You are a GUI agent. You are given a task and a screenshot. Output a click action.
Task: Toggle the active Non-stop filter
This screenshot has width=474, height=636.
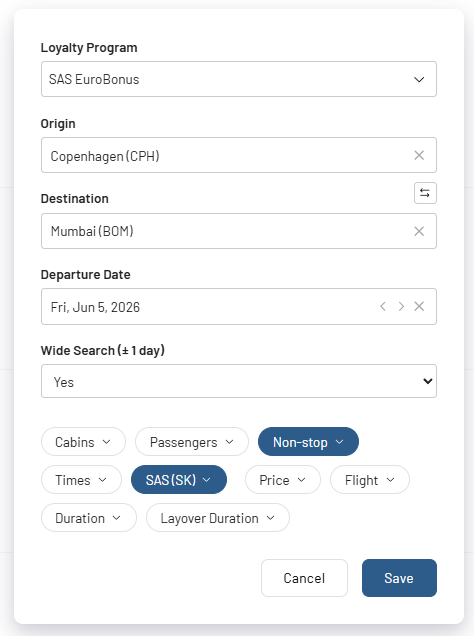(x=308, y=442)
